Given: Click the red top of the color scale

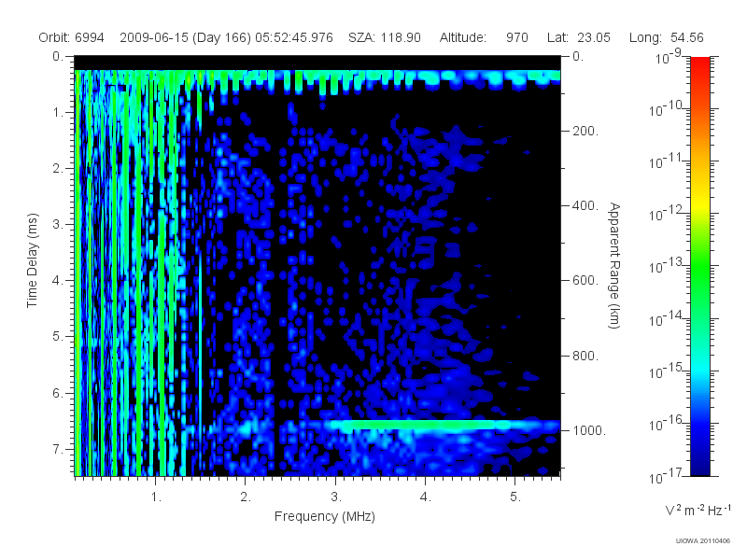Looking at the screenshot, I should [x=699, y=66].
